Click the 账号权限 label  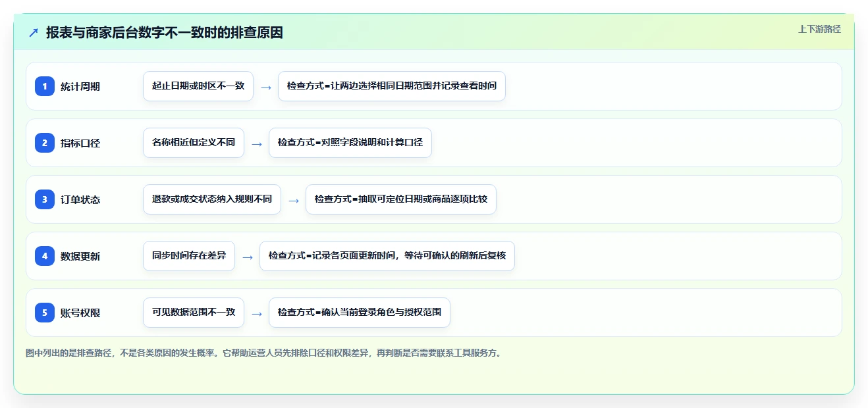[80, 313]
